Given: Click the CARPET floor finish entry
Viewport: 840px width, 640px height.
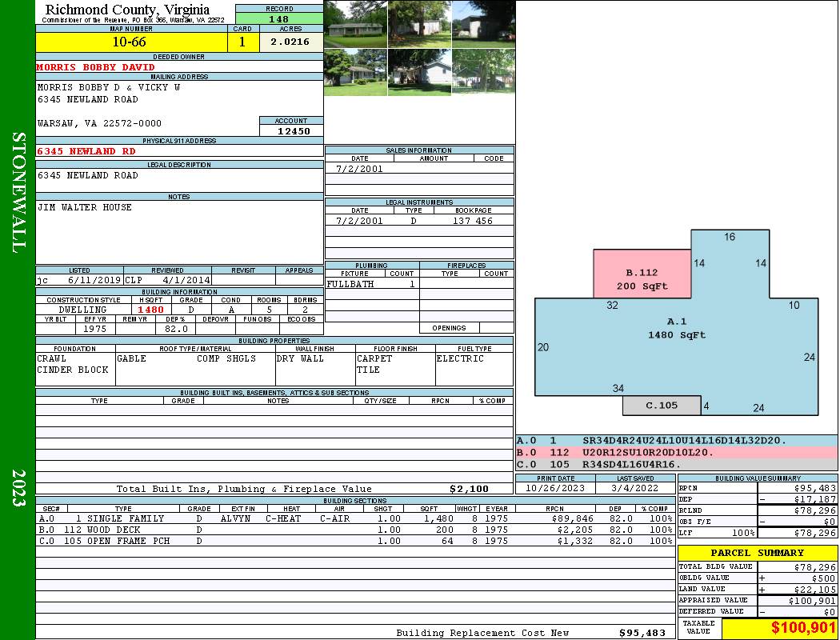Looking at the screenshot, I should click(374, 359).
